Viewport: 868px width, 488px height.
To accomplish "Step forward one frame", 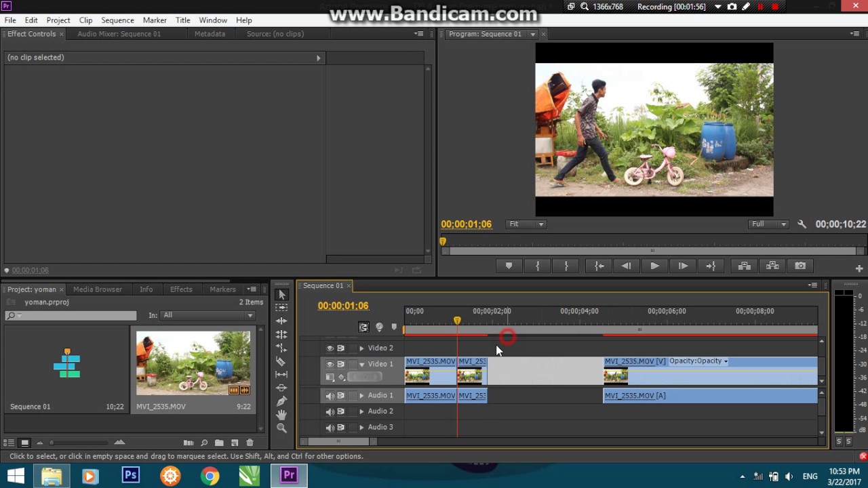I will point(683,266).
